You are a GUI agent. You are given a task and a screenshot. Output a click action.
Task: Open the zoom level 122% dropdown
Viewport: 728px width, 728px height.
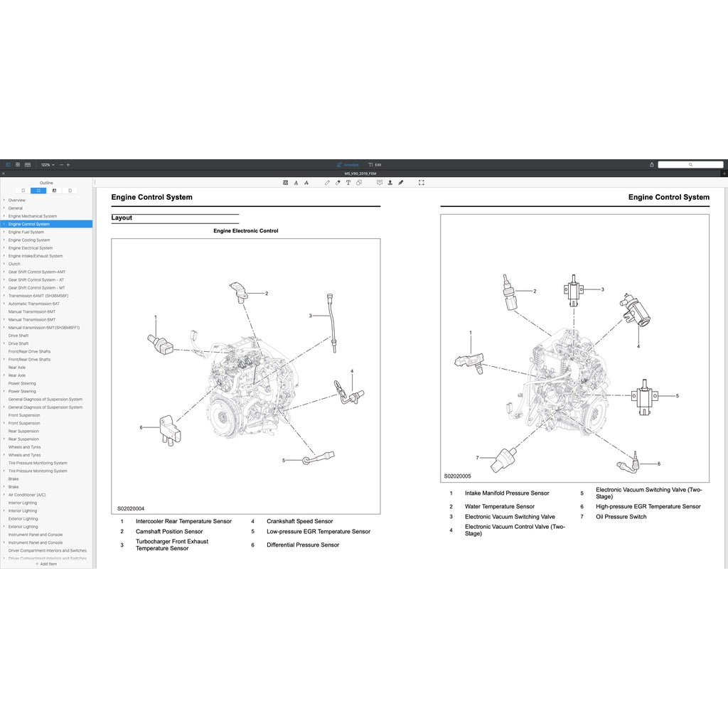click(x=45, y=164)
